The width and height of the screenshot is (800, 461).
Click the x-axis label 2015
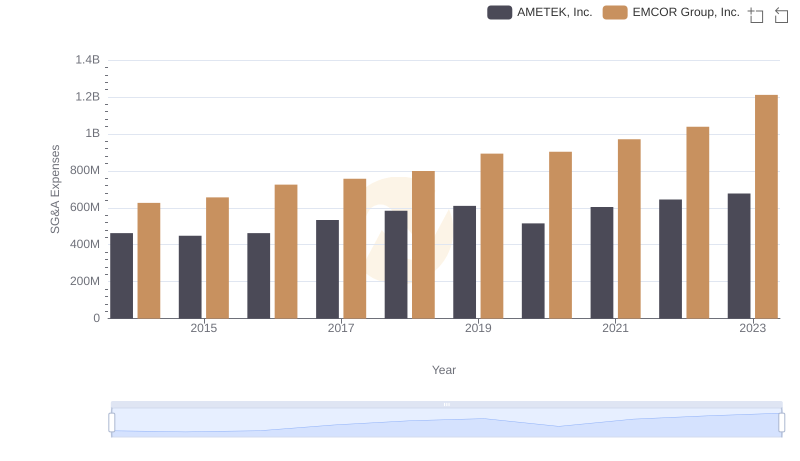point(204,328)
